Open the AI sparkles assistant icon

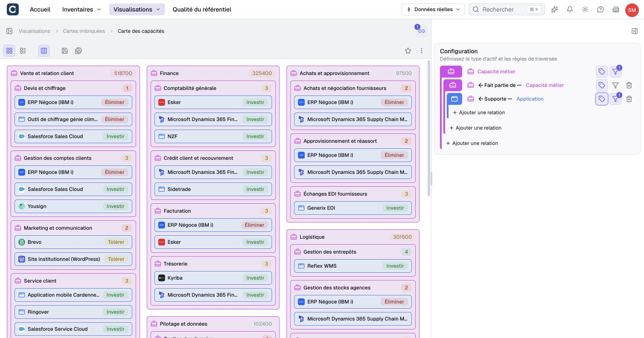pyautogui.click(x=555, y=9)
